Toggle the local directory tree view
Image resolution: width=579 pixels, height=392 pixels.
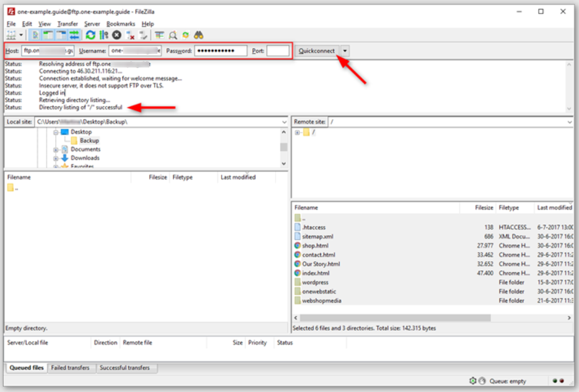pos(48,35)
